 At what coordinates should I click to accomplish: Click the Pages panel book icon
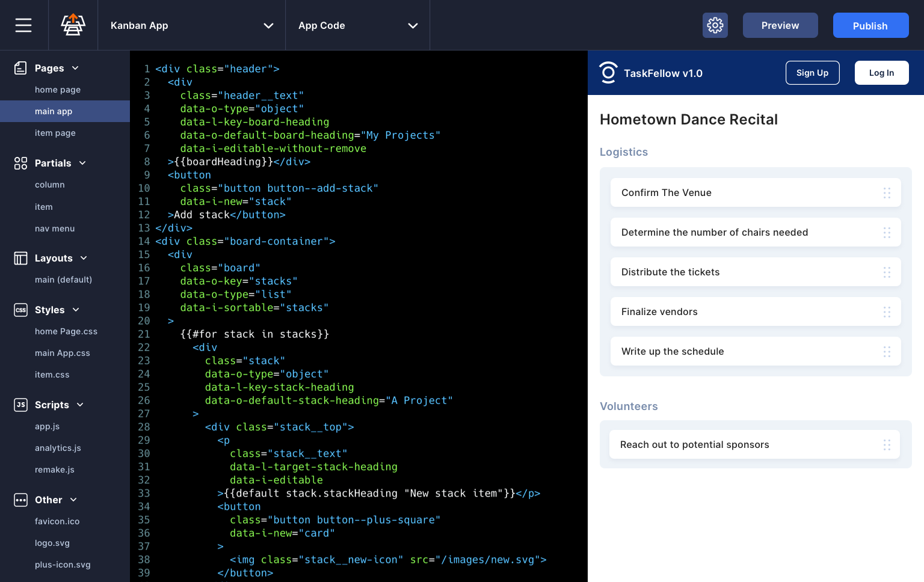(21, 68)
